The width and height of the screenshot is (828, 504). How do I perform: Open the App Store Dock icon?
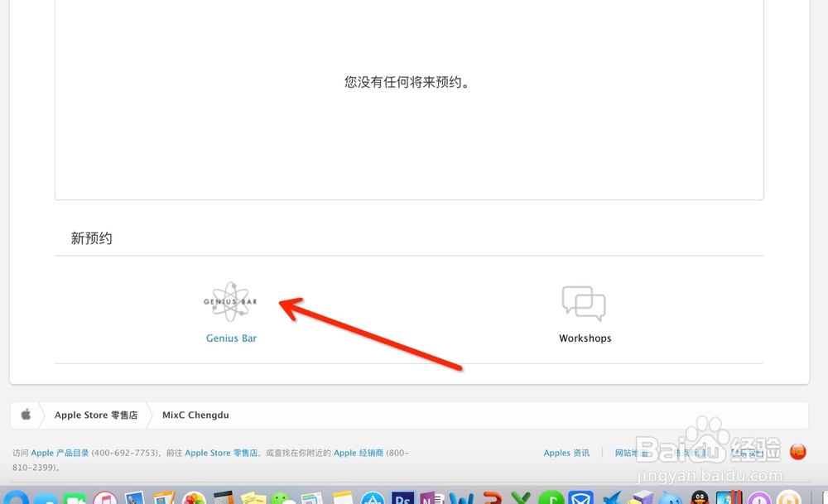click(373, 498)
